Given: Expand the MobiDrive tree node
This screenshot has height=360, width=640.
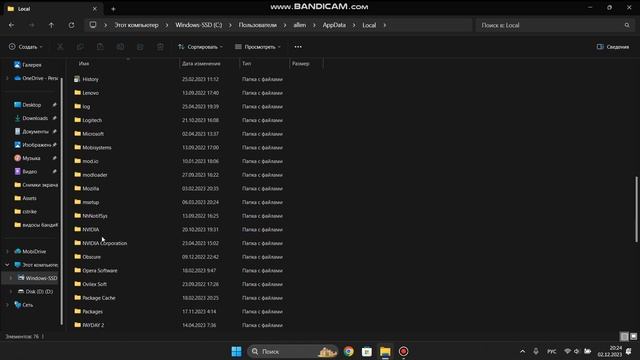Looking at the screenshot, I should point(7,251).
